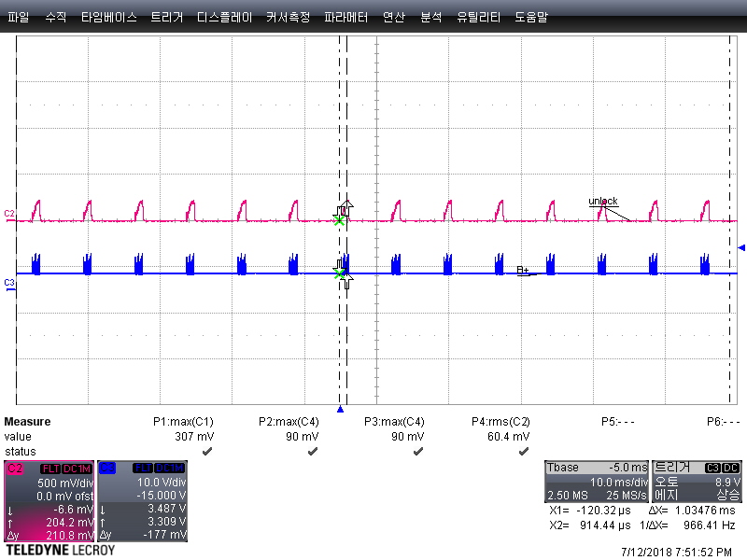Select the P2:max(C4) measurement
The width and height of the screenshot is (747, 560).
[289, 422]
